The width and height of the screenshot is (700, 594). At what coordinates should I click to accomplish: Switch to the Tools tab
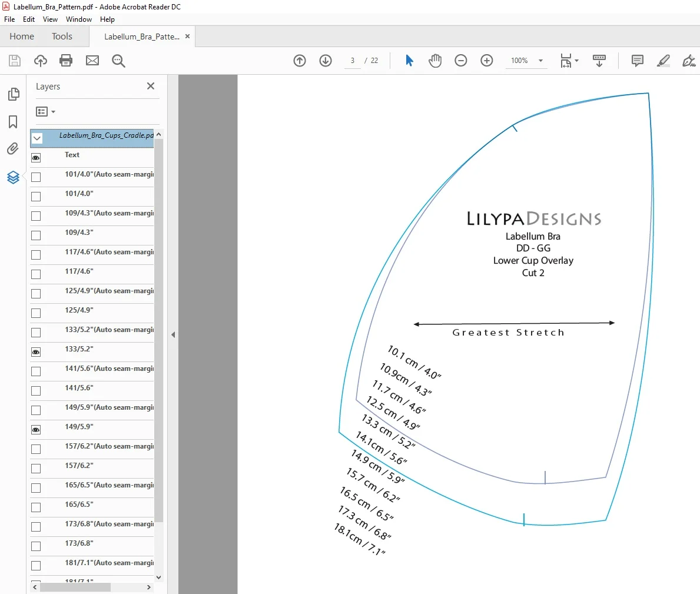click(62, 36)
